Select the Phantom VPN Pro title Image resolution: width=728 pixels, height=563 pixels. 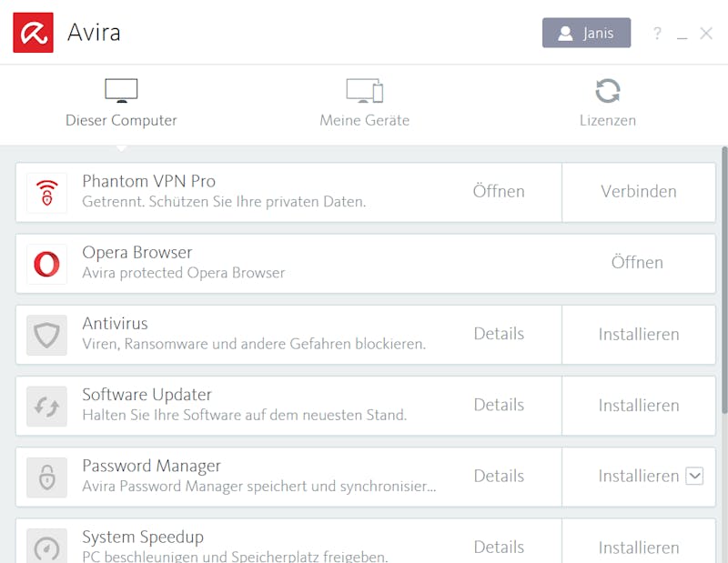[x=148, y=181]
